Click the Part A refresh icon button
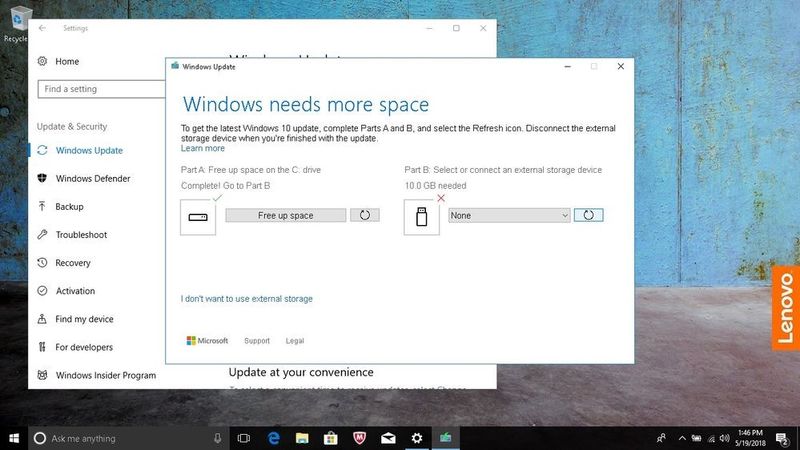Image resolution: width=800 pixels, height=450 pixels. 365,215
